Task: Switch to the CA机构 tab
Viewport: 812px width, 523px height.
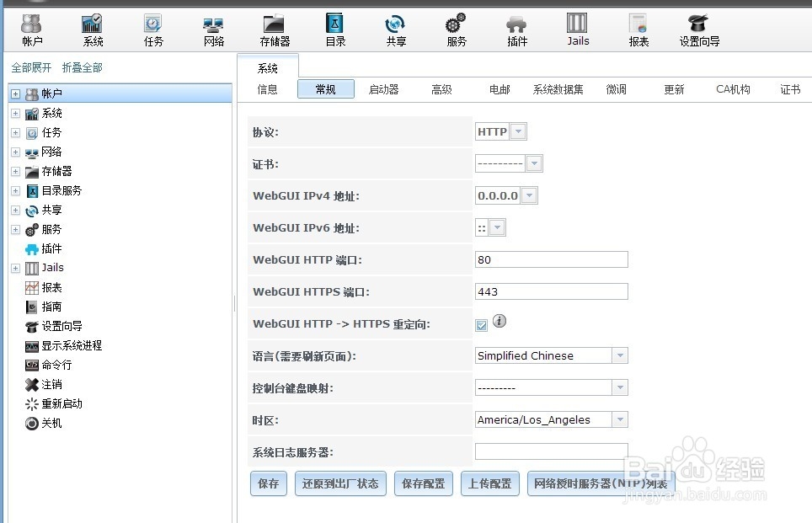Action: (x=733, y=89)
